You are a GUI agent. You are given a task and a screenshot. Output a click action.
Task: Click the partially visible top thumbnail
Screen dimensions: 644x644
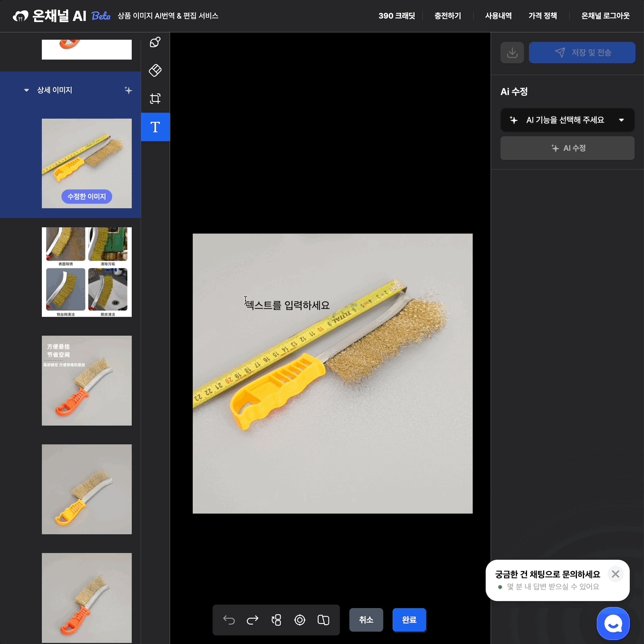click(x=87, y=49)
